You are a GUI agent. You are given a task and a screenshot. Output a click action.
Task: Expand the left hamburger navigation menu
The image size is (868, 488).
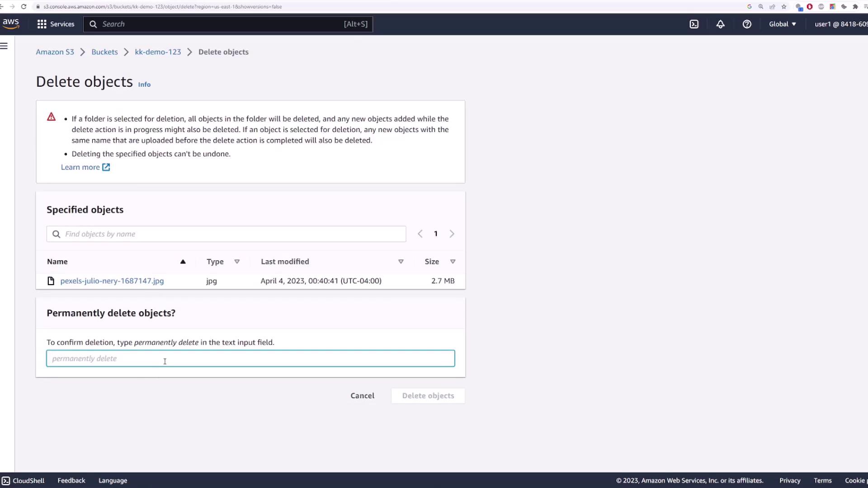[x=4, y=46]
